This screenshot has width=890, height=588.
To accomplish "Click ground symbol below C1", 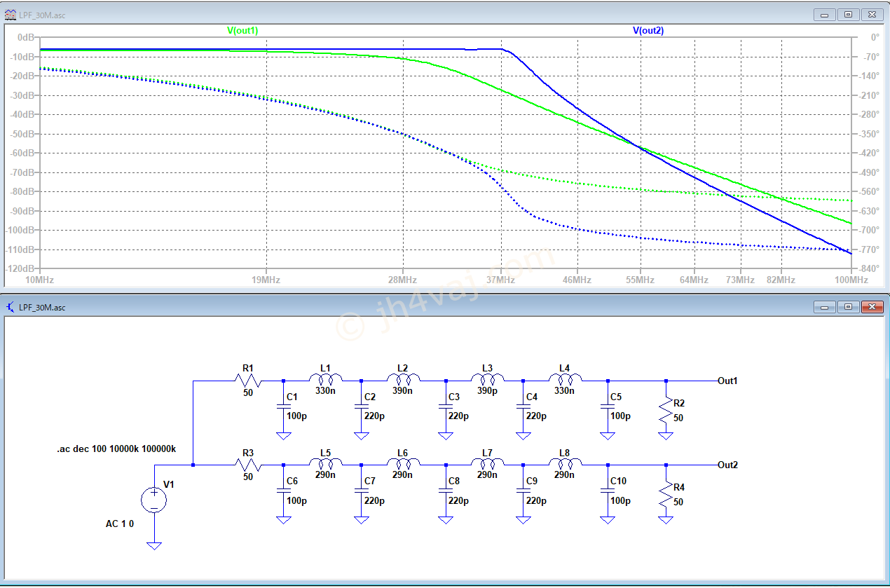I will [x=284, y=436].
